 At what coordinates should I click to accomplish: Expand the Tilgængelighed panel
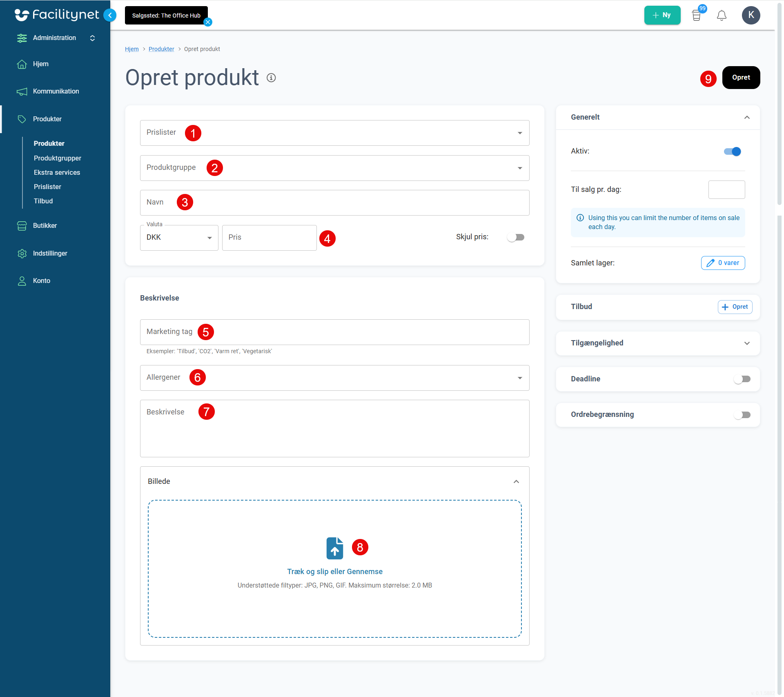pyautogui.click(x=747, y=343)
